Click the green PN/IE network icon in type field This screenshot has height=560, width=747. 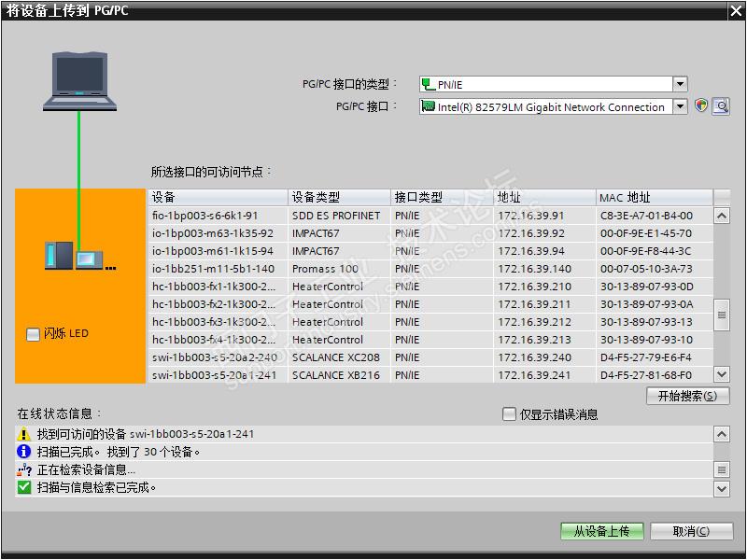[429, 84]
